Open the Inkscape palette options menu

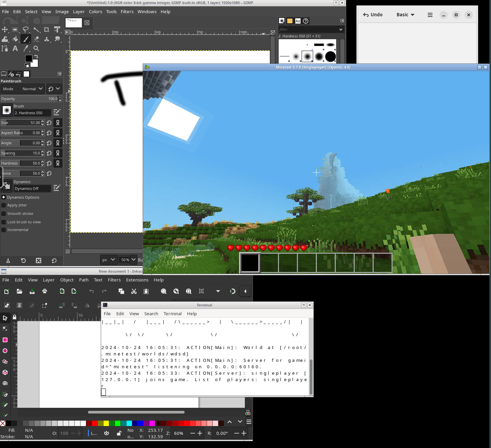click(249, 422)
